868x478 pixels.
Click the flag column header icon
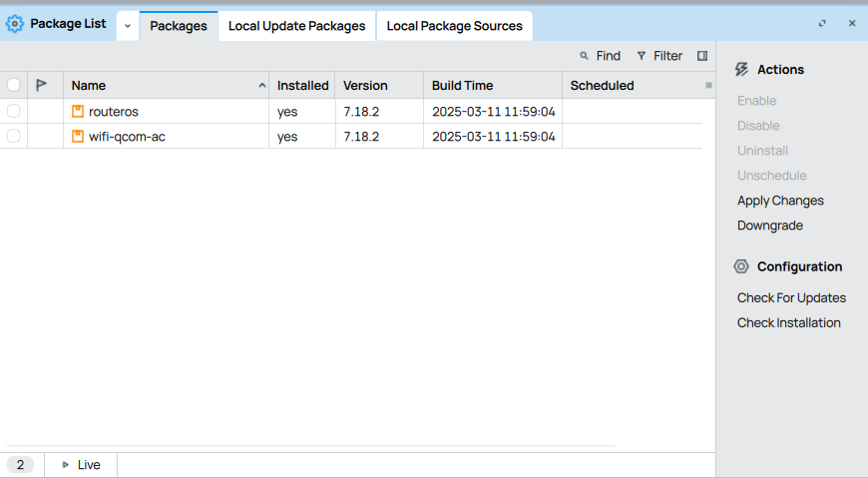pos(42,86)
